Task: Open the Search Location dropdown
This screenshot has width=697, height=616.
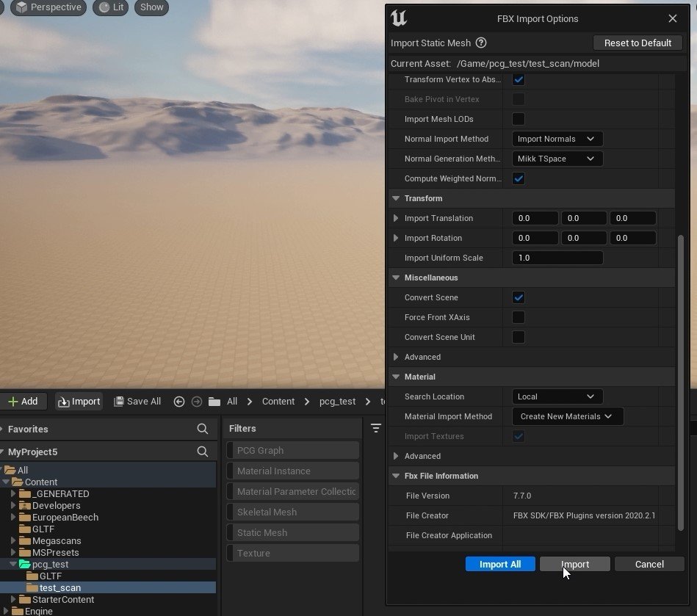Action: click(556, 396)
